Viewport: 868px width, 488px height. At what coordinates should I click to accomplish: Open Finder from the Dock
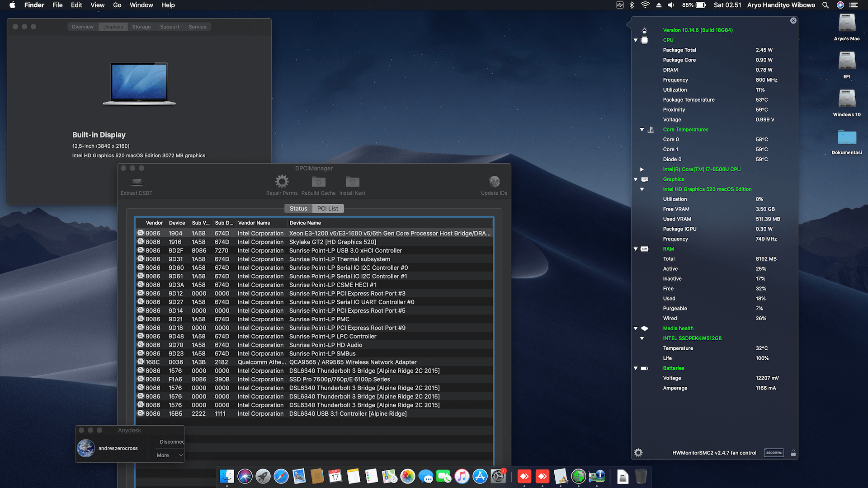[x=227, y=476]
